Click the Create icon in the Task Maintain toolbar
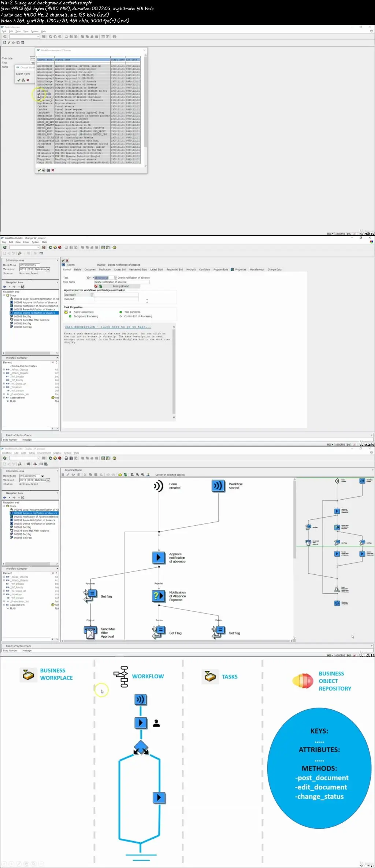 (5, 43)
